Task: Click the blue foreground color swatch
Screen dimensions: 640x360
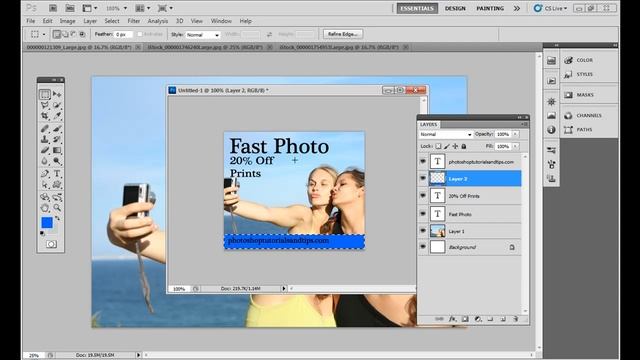Action: (x=47, y=222)
